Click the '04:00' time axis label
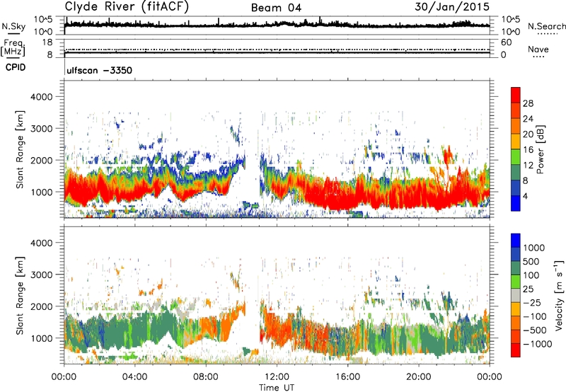566x392 pixels. (x=135, y=376)
